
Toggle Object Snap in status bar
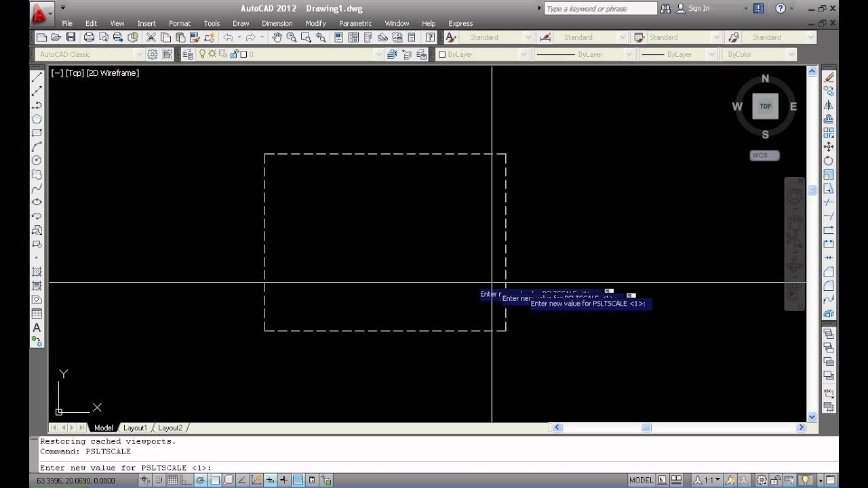click(214, 480)
